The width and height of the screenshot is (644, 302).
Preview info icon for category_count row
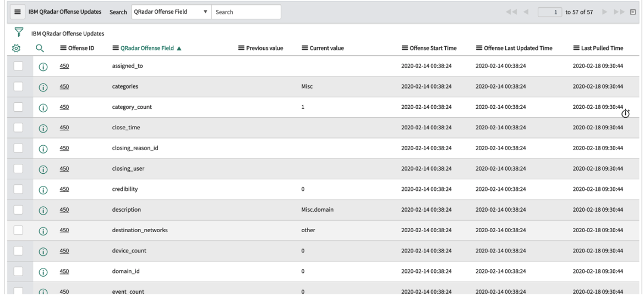(x=43, y=108)
